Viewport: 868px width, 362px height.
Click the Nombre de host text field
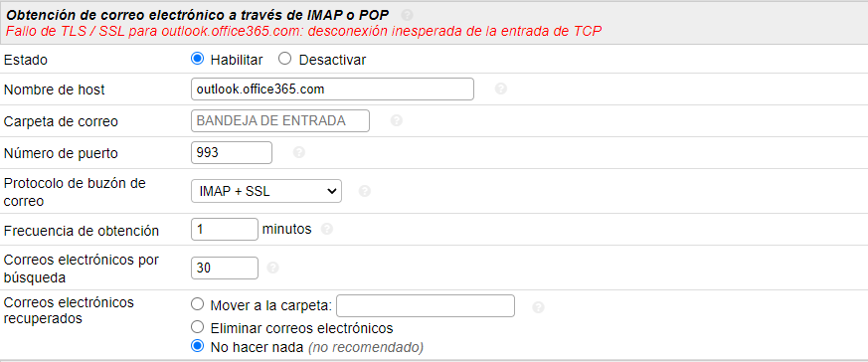(x=332, y=90)
